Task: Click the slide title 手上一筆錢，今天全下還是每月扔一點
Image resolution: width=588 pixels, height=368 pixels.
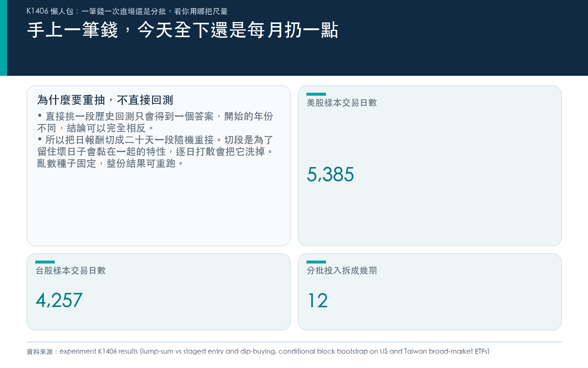Action: click(x=183, y=30)
